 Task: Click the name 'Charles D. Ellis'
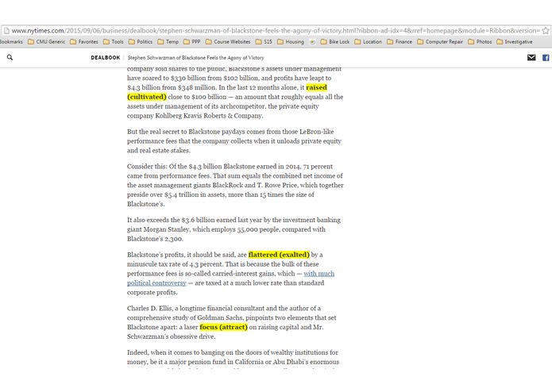tap(149, 309)
